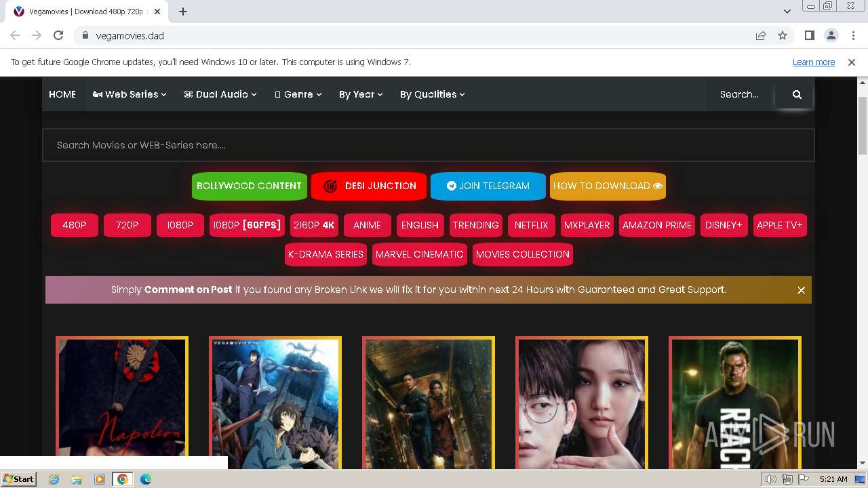This screenshot has width=868, height=488.
Task: Click the share page icon
Action: pyautogui.click(x=761, y=35)
